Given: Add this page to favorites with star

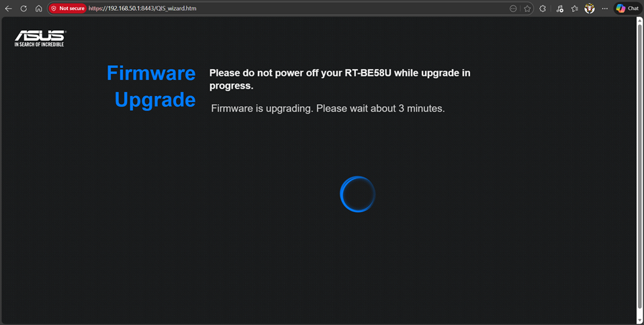Looking at the screenshot, I should [x=528, y=9].
